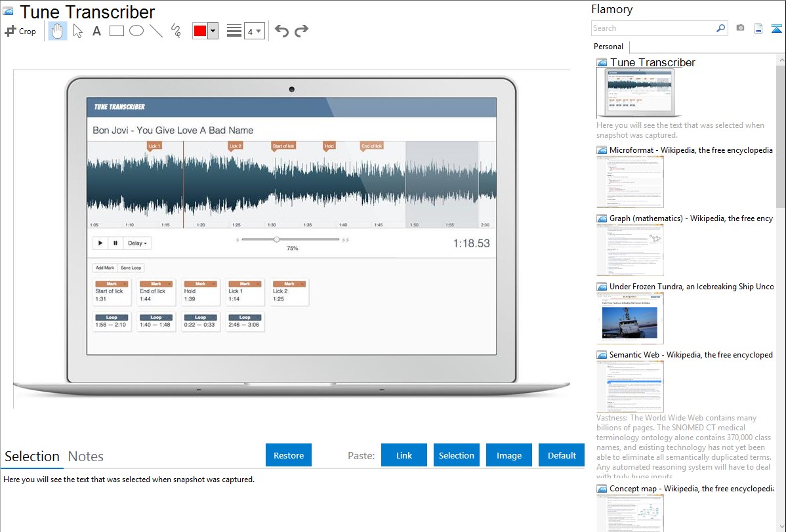
Task: Click the Paste Default button
Action: [x=562, y=455]
